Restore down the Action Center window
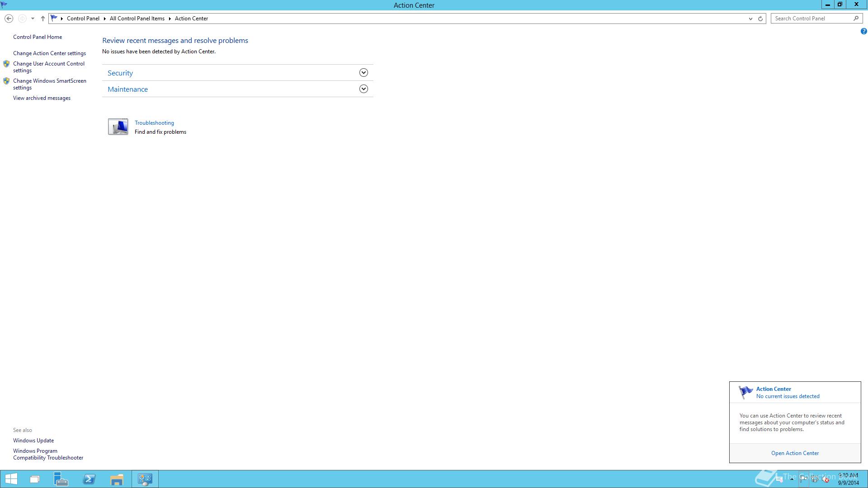This screenshot has height=488, width=868. click(840, 5)
